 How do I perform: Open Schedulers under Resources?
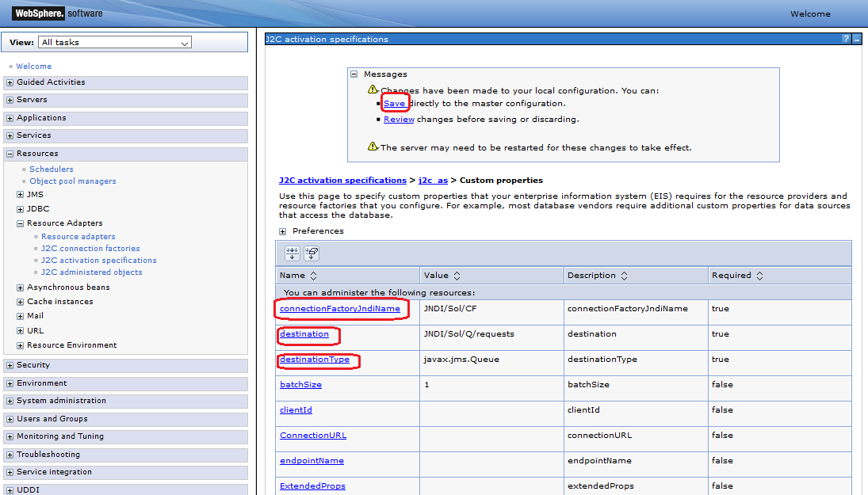click(x=51, y=169)
